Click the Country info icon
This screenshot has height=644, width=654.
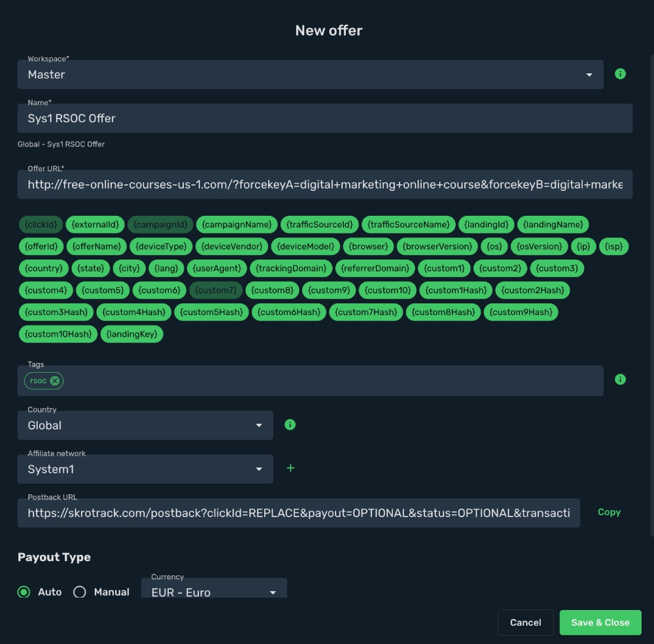click(x=290, y=424)
